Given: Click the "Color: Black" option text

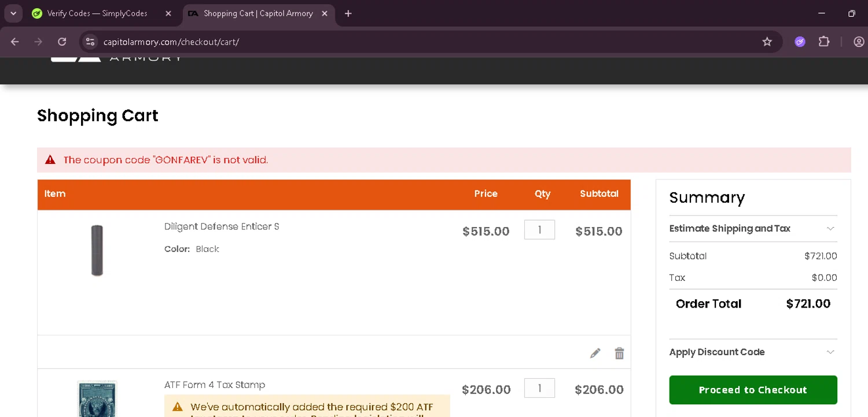Looking at the screenshot, I should coord(192,249).
